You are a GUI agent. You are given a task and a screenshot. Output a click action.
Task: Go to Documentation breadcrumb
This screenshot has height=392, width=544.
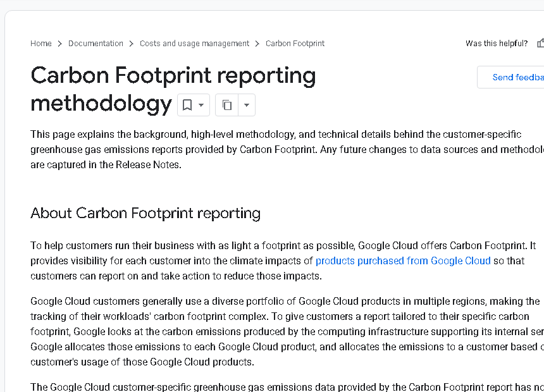pyautogui.click(x=96, y=44)
